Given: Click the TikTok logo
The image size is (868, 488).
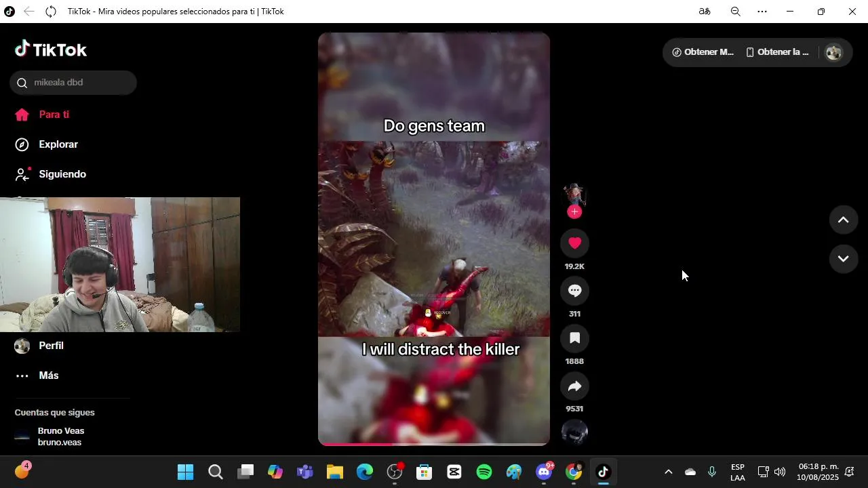Looking at the screenshot, I should [x=51, y=49].
